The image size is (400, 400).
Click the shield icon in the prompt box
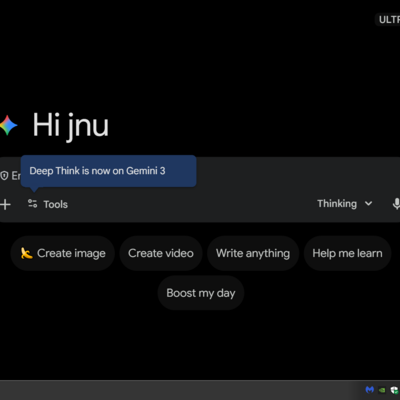[x=4, y=176]
